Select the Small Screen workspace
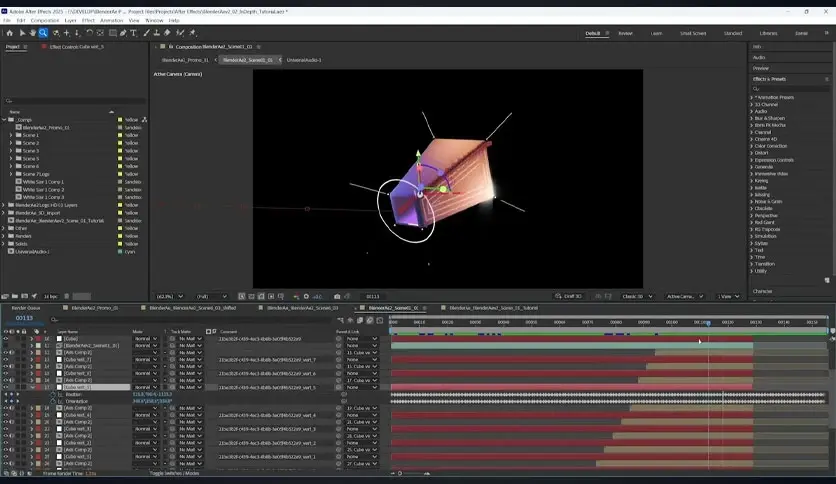This screenshot has height=484, width=836. pos(693,33)
